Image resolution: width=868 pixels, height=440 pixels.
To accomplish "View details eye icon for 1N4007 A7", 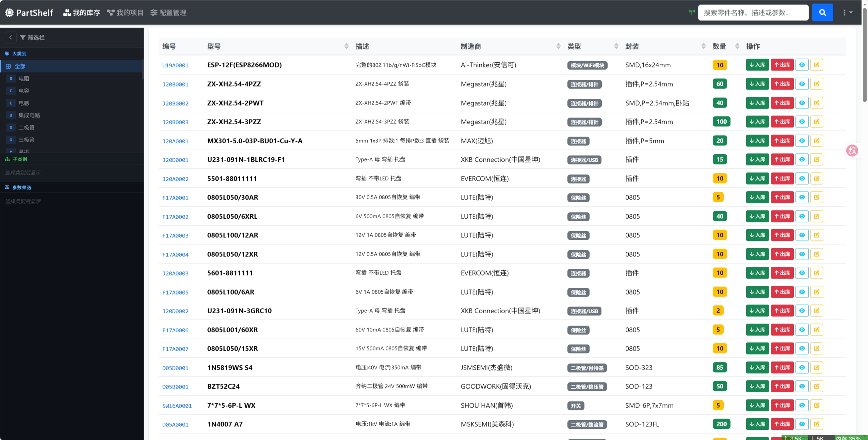I will (x=802, y=424).
